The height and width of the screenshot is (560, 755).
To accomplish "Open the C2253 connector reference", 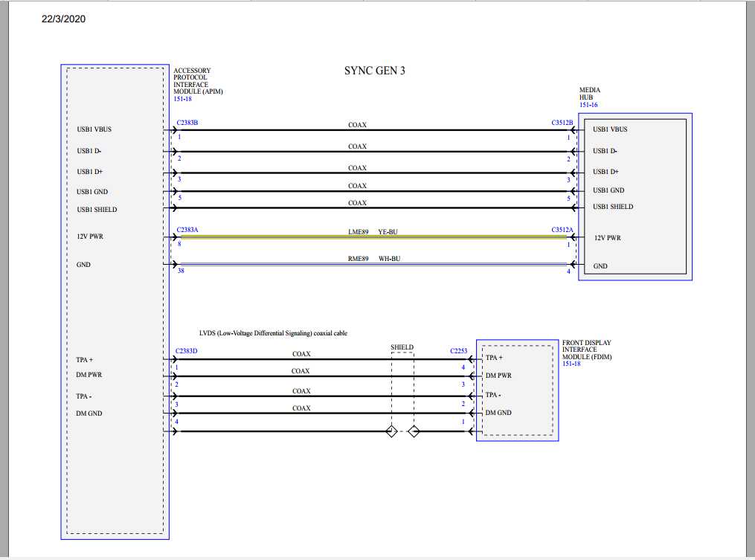I will (x=459, y=351).
